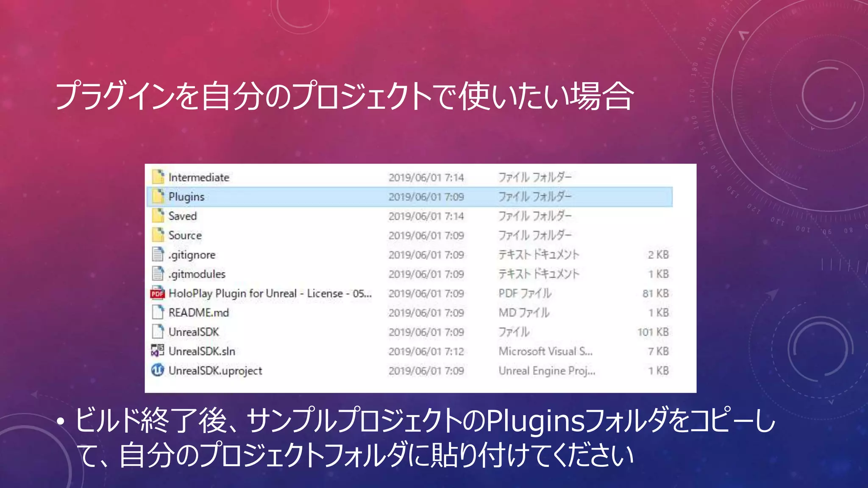
Task: Select the UnrealSDK.uproject file name
Action: (215, 371)
